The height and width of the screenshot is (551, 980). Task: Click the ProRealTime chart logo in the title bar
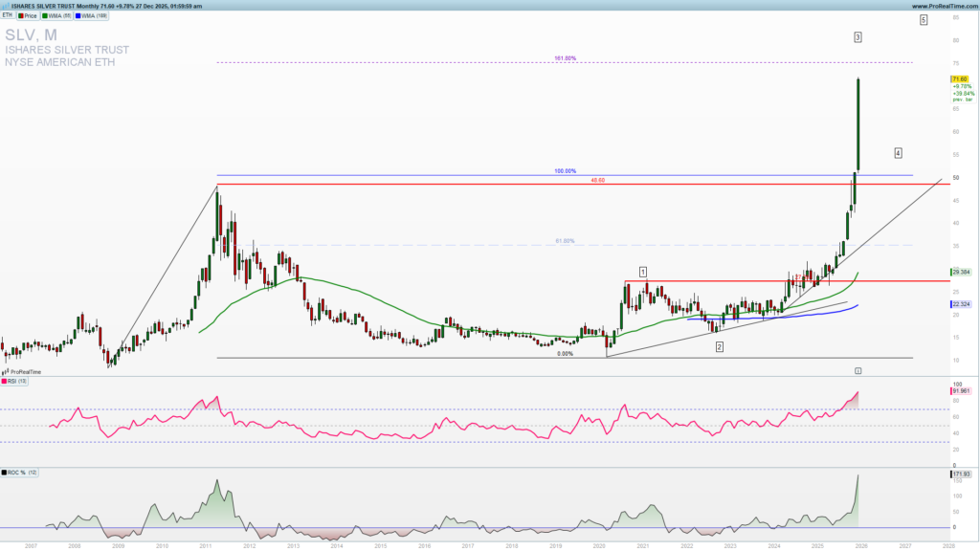[7, 6]
